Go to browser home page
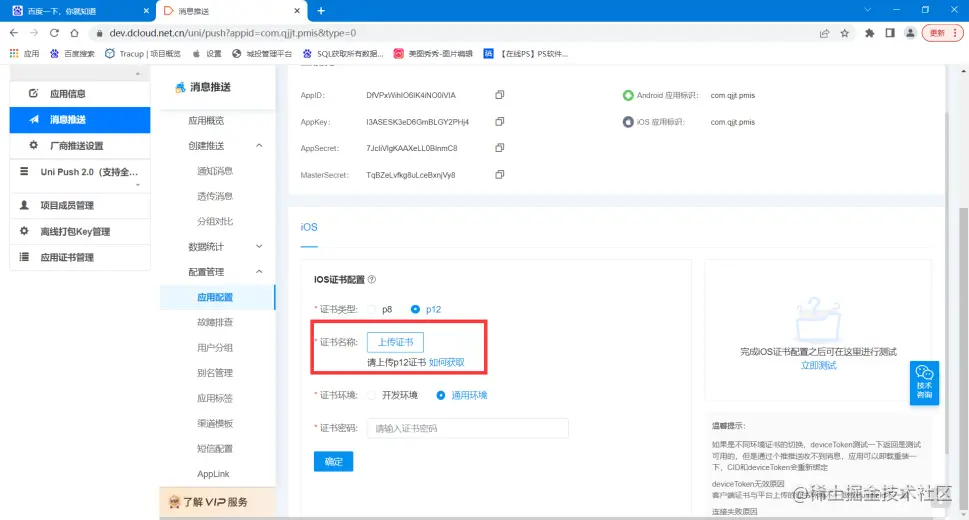Screen dimensions: 969x520 click(74, 33)
